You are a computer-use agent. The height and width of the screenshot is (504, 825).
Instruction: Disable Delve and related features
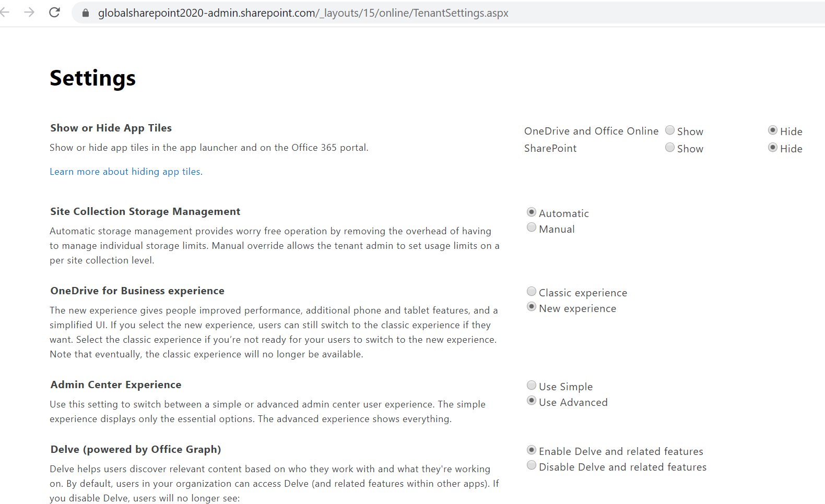click(x=532, y=465)
